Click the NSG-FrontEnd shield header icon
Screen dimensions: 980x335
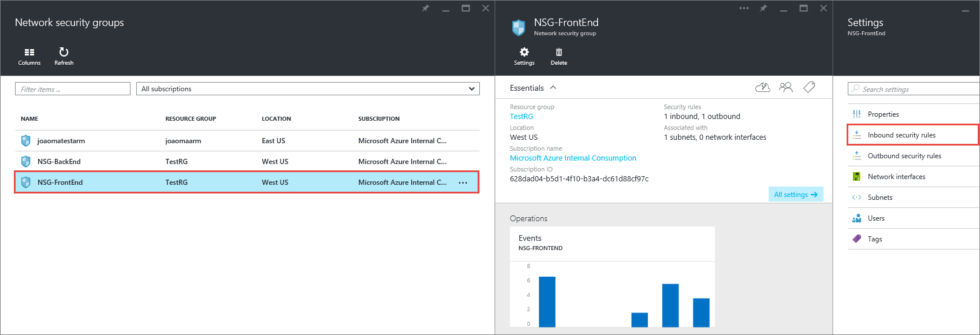click(519, 27)
